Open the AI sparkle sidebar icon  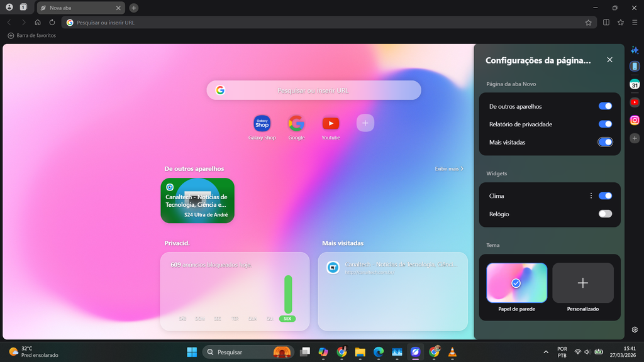[x=635, y=50]
